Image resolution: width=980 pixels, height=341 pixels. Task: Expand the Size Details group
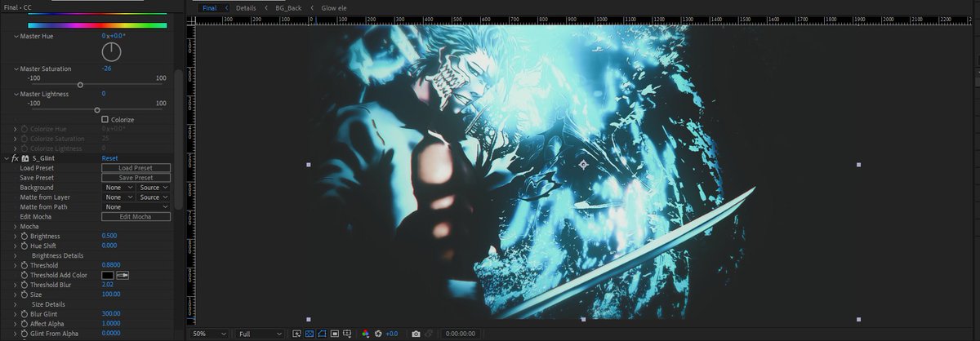(16, 304)
